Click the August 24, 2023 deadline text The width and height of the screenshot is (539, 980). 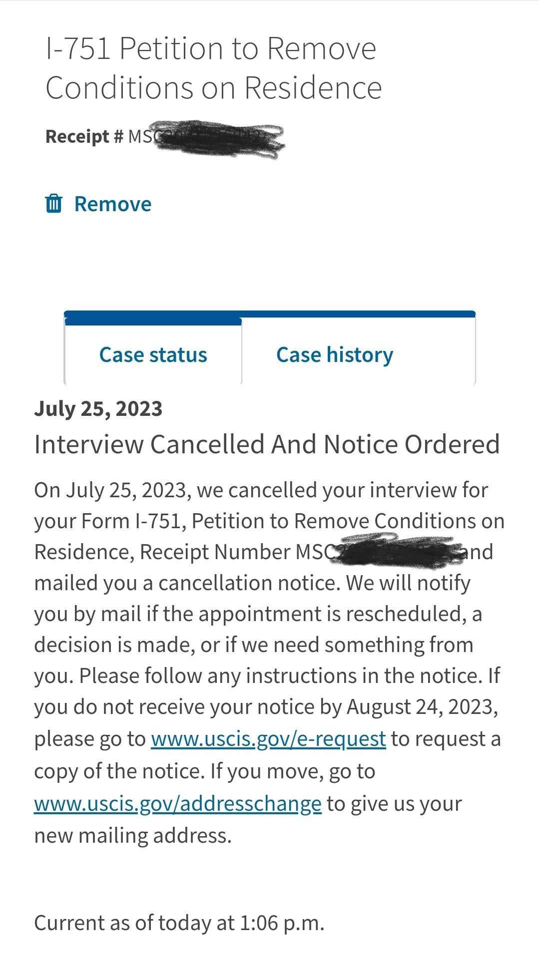pos(422,707)
